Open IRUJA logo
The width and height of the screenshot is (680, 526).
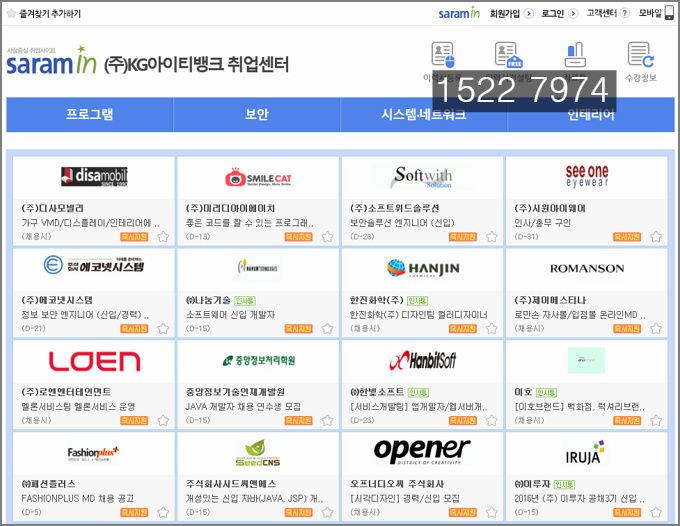coord(585,452)
